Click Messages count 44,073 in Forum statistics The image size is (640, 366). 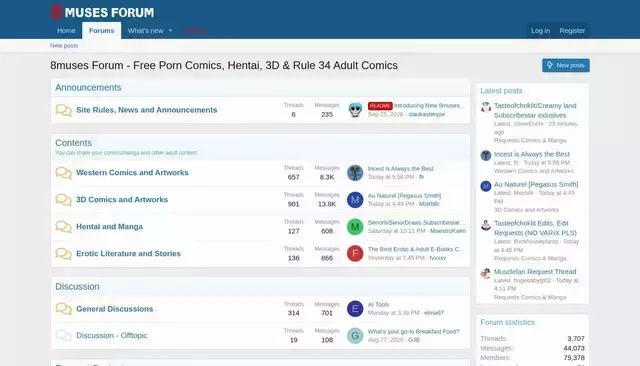click(x=574, y=348)
